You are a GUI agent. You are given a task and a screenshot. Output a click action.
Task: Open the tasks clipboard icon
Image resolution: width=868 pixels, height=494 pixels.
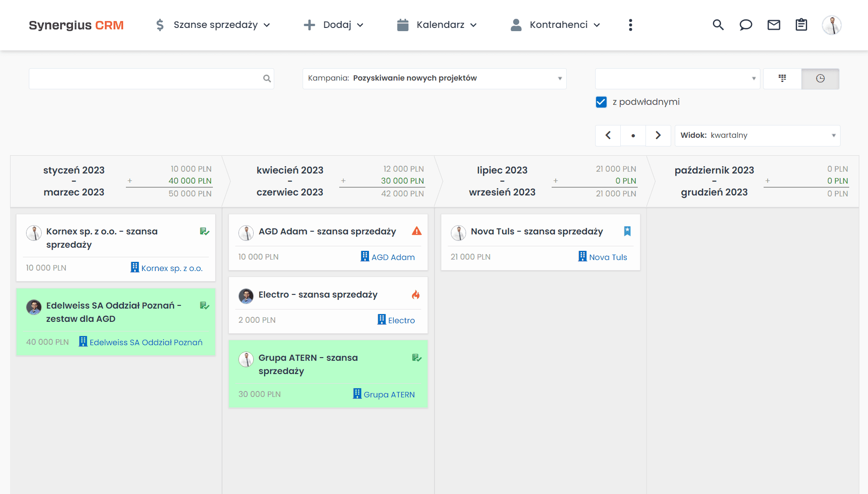click(x=801, y=25)
